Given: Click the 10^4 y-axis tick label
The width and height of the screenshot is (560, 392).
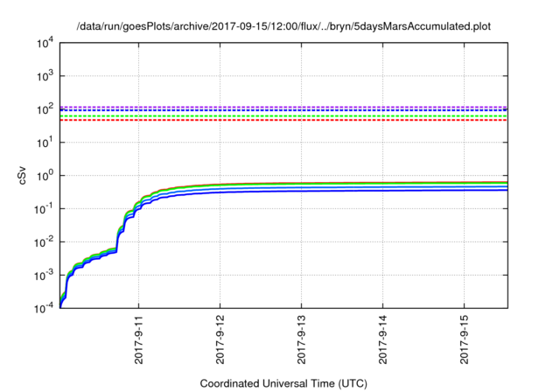Looking at the screenshot, I should pos(45,44).
